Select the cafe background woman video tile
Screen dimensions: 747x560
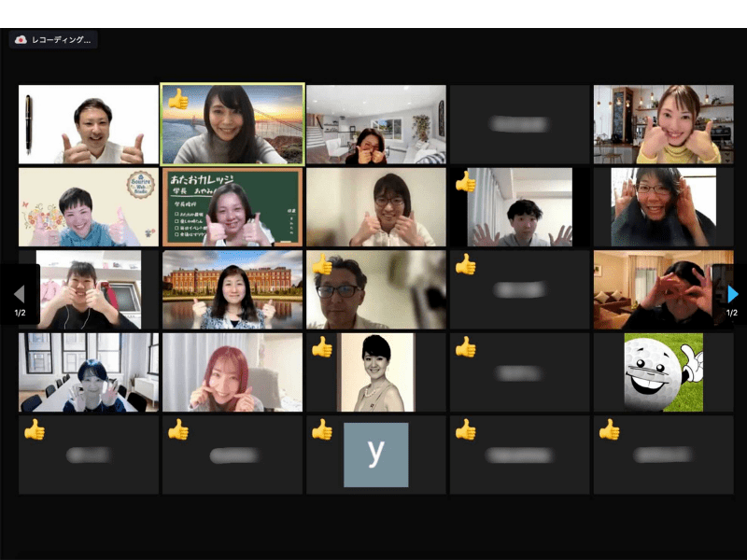pyautogui.click(x=663, y=124)
